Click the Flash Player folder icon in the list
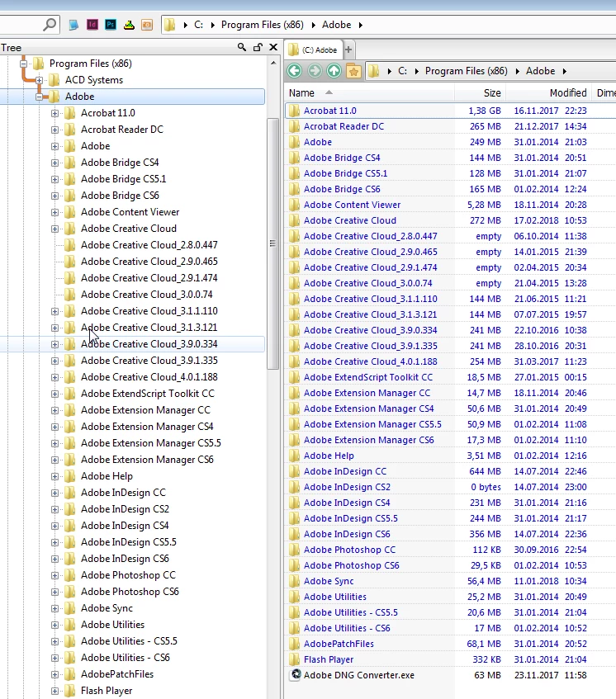The image size is (616, 699). pyautogui.click(x=294, y=659)
